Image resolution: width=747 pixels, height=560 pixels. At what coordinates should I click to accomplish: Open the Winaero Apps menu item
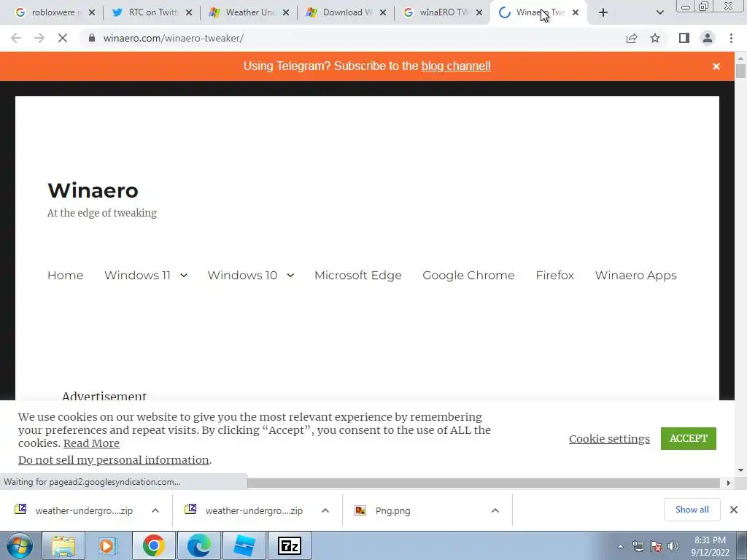[635, 275]
